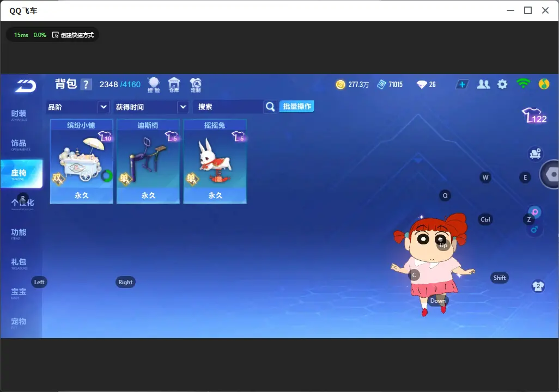Expand the 获得时间 dropdown arrow
Image resolution: width=559 pixels, height=392 pixels.
point(183,107)
